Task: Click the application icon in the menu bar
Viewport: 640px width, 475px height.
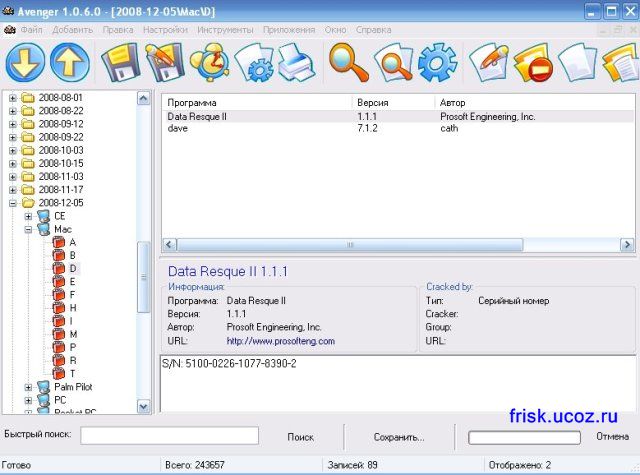Action: (x=9, y=30)
